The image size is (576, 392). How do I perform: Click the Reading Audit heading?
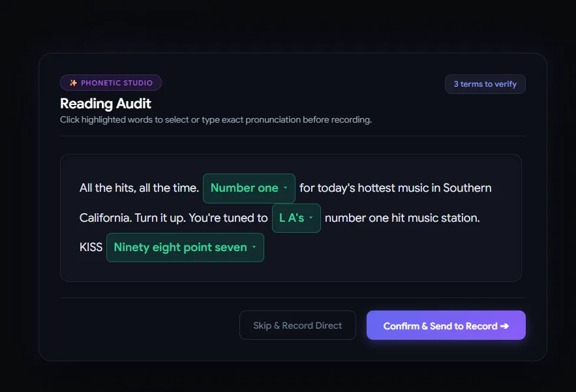(x=106, y=104)
